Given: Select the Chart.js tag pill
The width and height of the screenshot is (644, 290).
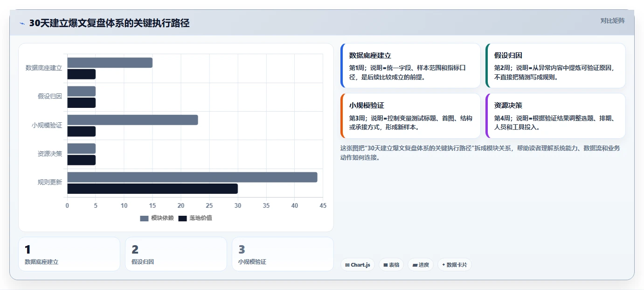Looking at the screenshot, I should [x=358, y=265].
